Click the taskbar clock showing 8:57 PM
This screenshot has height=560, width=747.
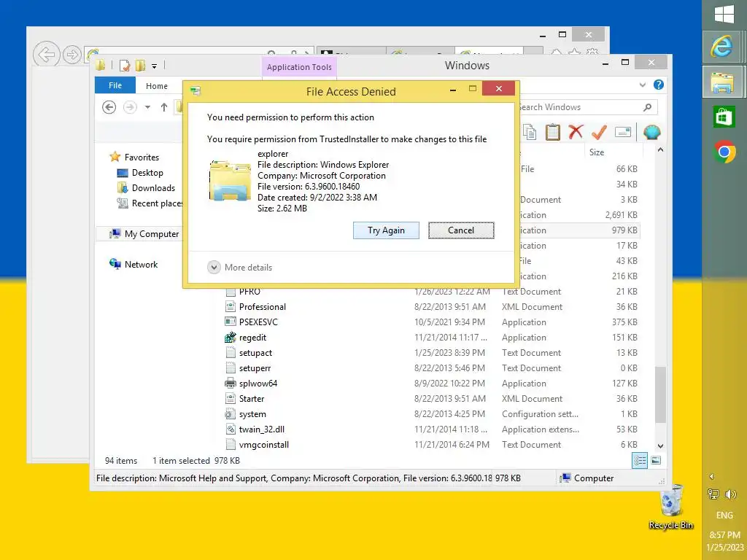724,541
